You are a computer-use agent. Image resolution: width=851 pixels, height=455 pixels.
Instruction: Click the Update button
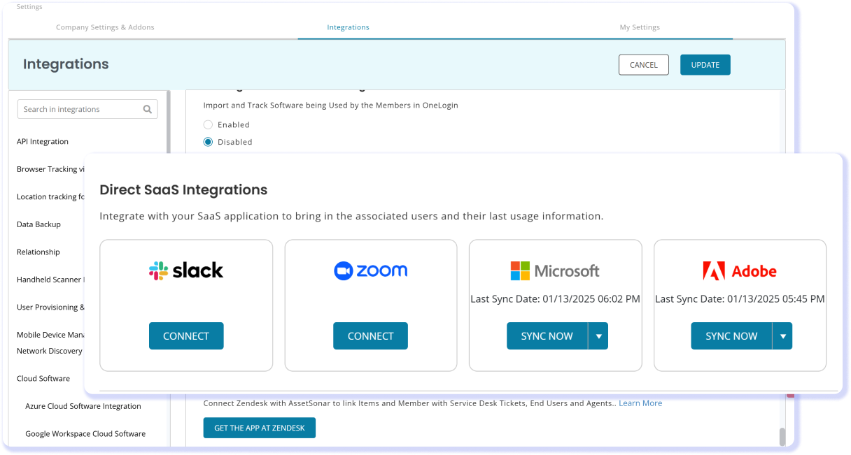tap(705, 65)
